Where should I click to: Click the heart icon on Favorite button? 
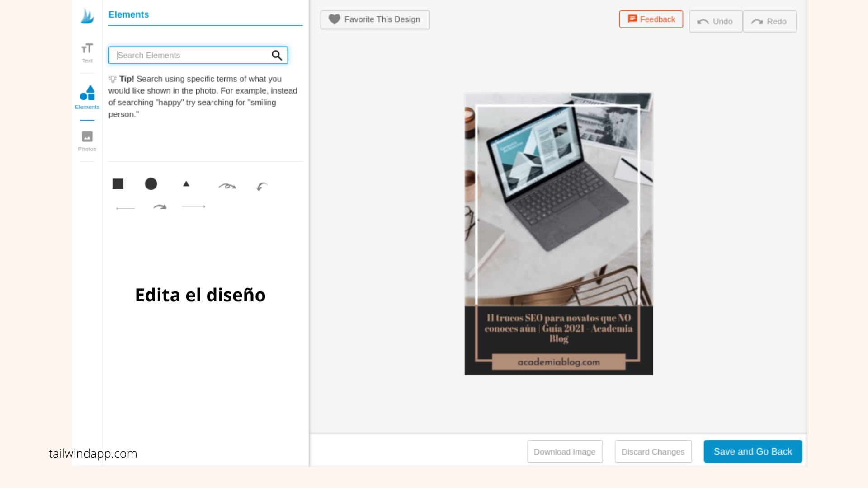[x=335, y=19]
